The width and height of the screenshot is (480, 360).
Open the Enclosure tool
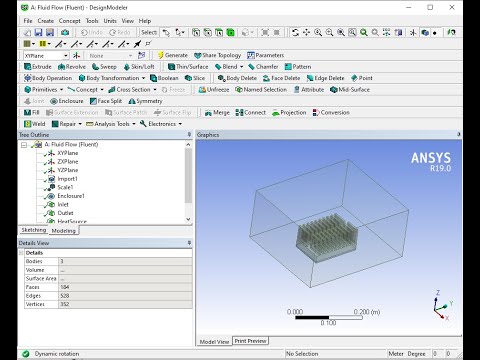click(67, 101)
